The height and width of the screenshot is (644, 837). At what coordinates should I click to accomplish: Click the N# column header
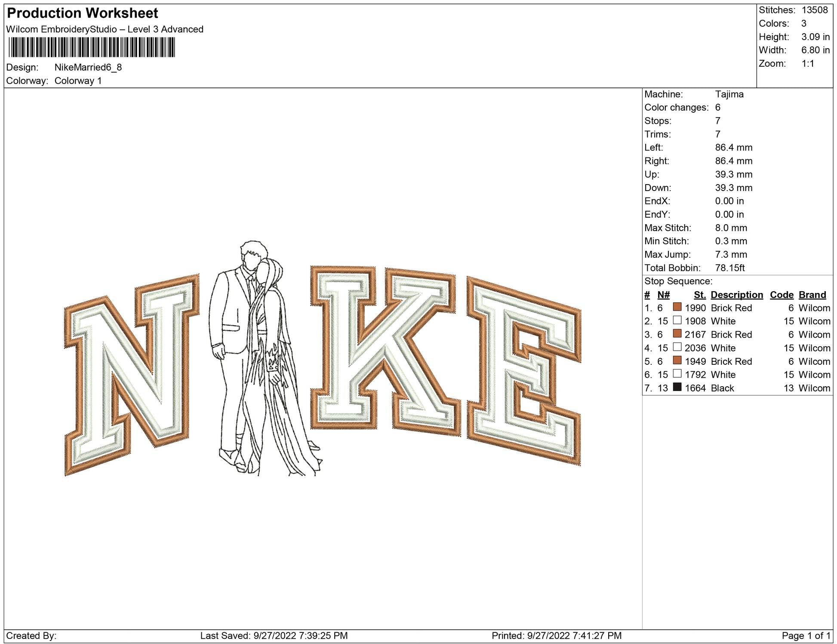[x=663, y=295]
